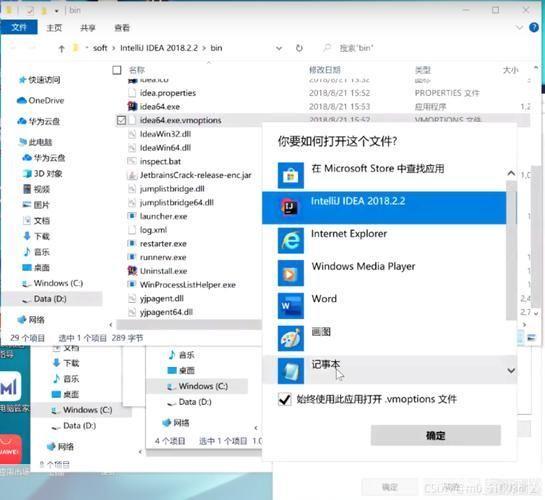Open 文档 folder in front window sidebar
The width and height of the screenshot is (545, 500).
click(42, 221)
